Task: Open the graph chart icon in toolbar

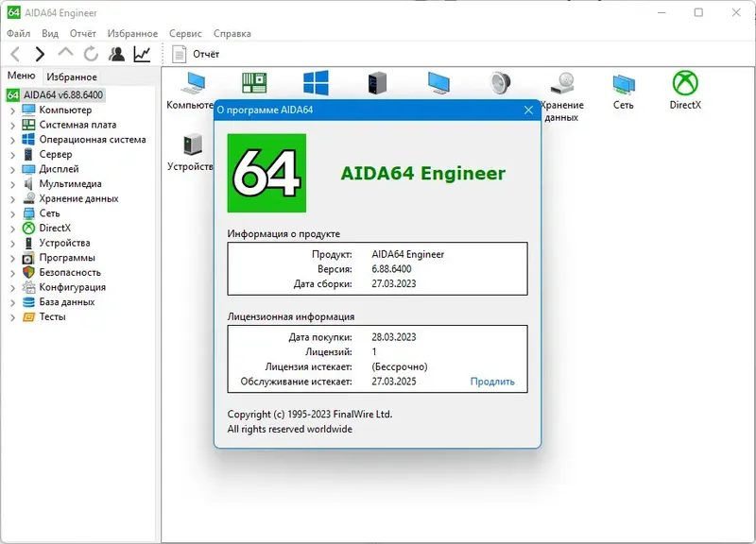Action: click(143, 54)
